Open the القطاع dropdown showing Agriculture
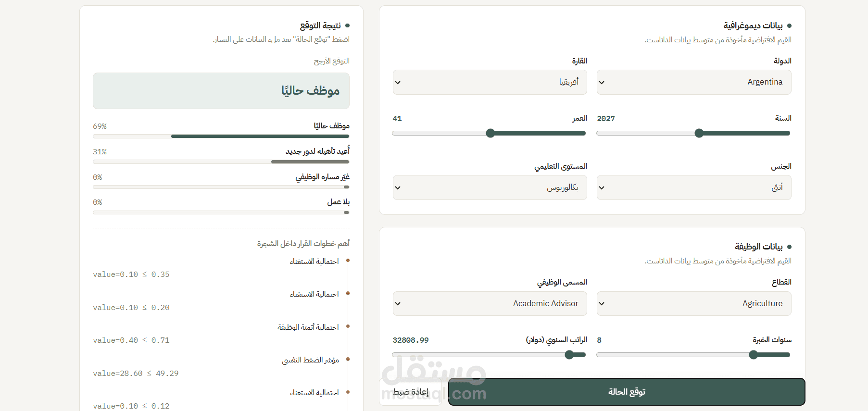The image size is (868, 411). pos(694,303)
